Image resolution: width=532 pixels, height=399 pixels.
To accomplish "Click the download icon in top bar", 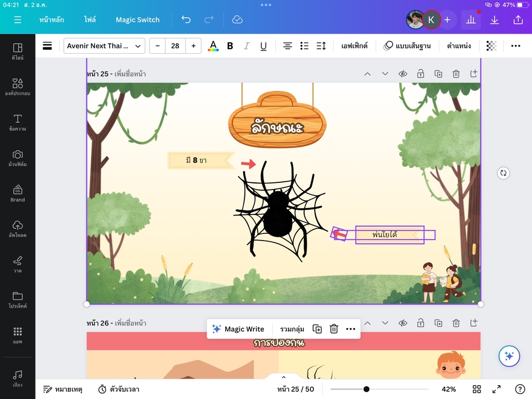I will (494, 19).
